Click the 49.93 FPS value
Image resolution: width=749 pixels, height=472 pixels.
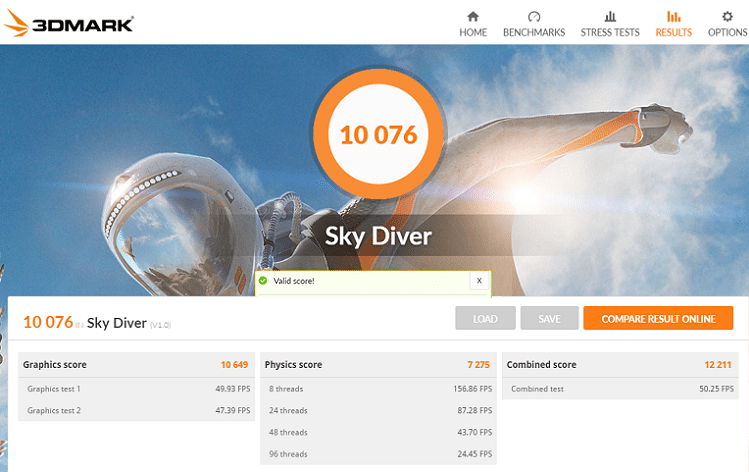pos(233,389)
